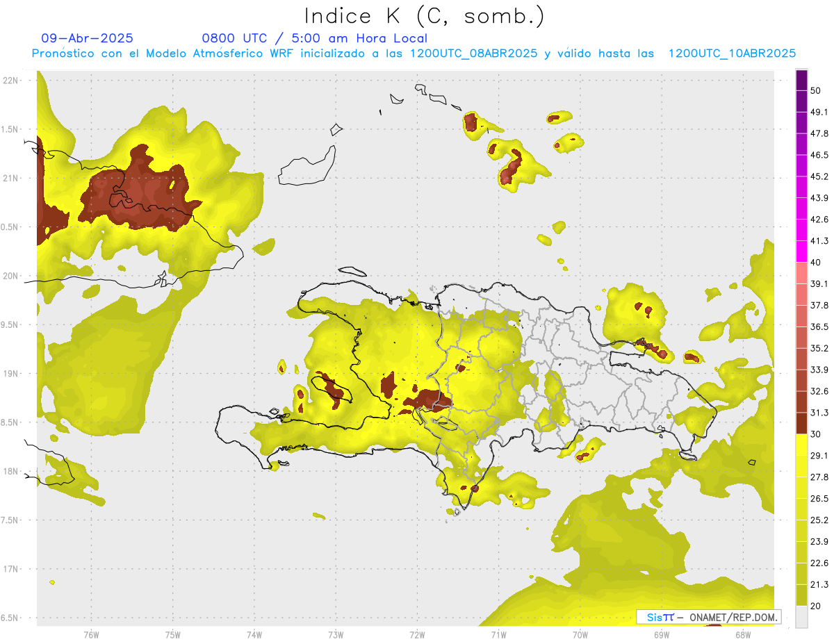This screenshot has width=834, height=644.
Task: Click the valid-until time '1200UTC_10ABR2025'
Action: tap(732, 53)
